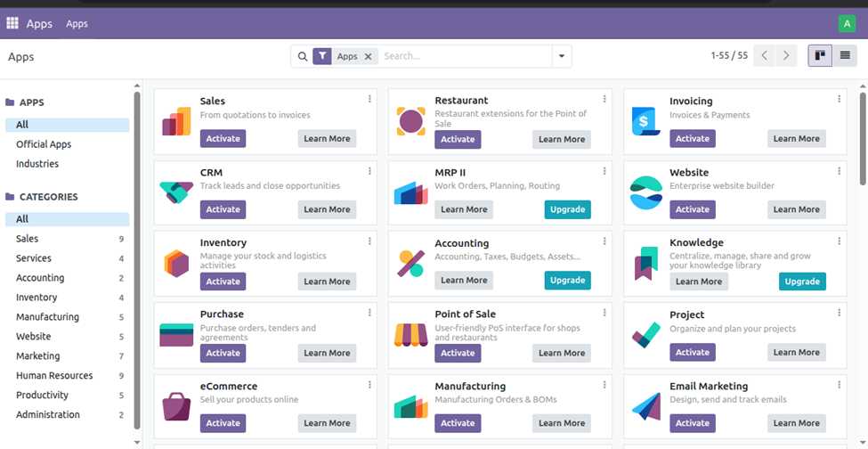The image size is (868, 449).
Task: Click the Email Marketing paper plane icon
Action: [x=646, y=405]
